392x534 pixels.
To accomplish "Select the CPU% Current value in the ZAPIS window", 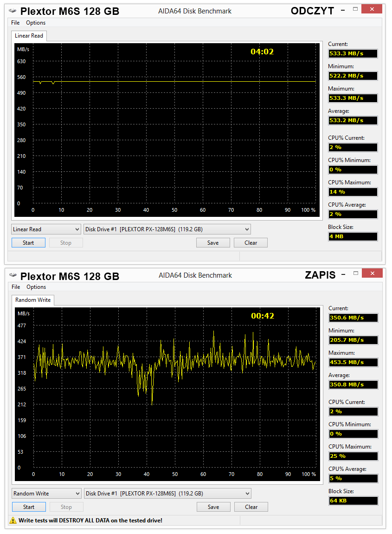I will click(353, 412).
